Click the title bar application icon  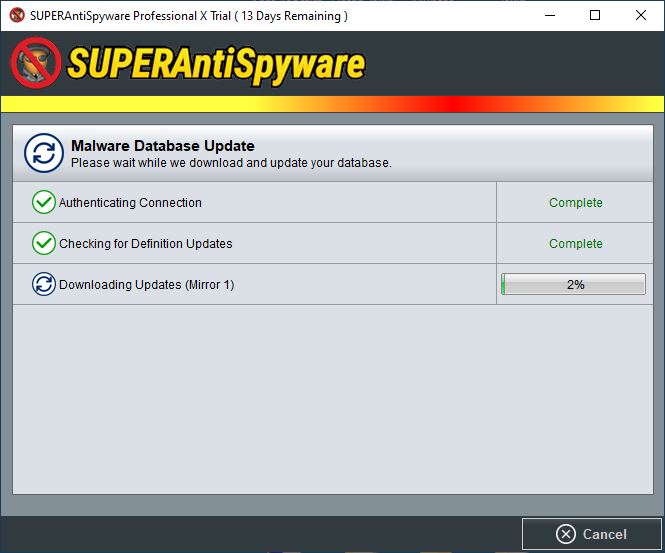[x=17, y=15]
